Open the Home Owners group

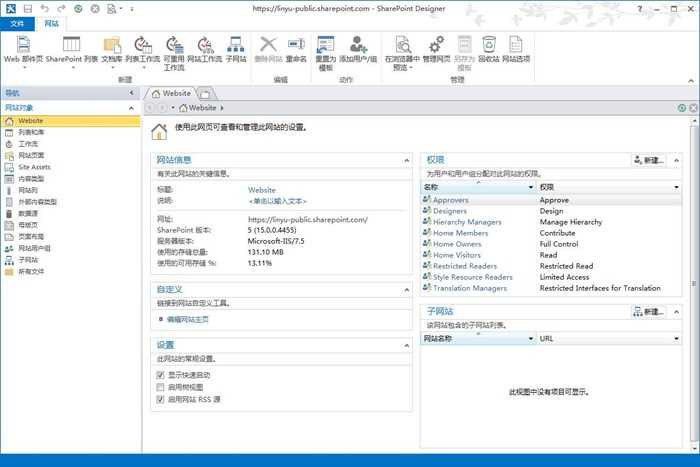pyautogui.click(x=457, y=244)
